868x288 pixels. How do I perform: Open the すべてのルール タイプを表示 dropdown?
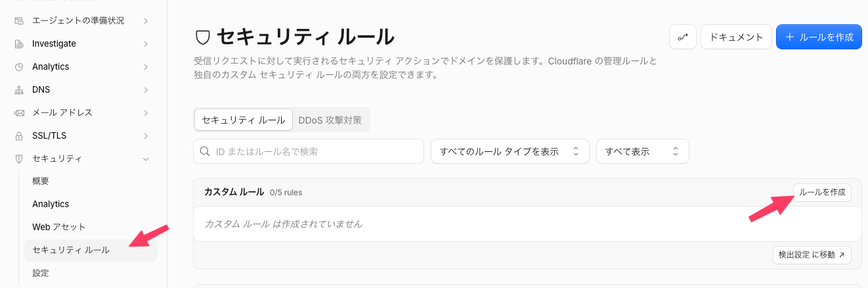tap(510, 151)
